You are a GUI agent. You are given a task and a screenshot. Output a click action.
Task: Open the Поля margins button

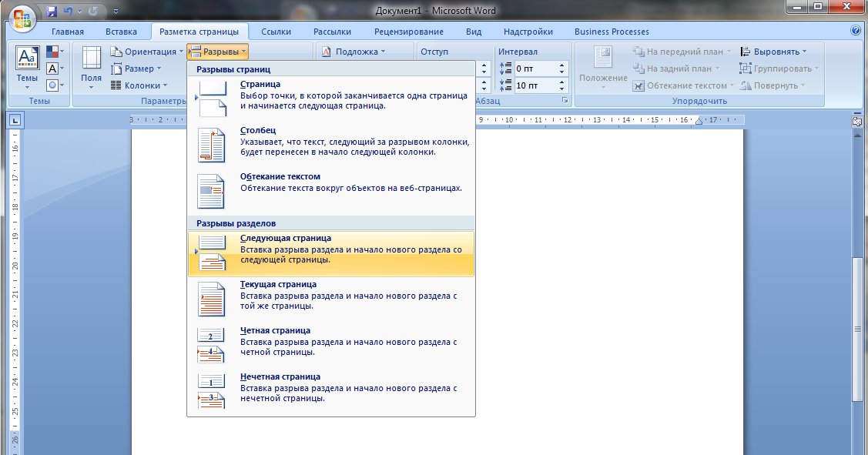click(92, 69)
